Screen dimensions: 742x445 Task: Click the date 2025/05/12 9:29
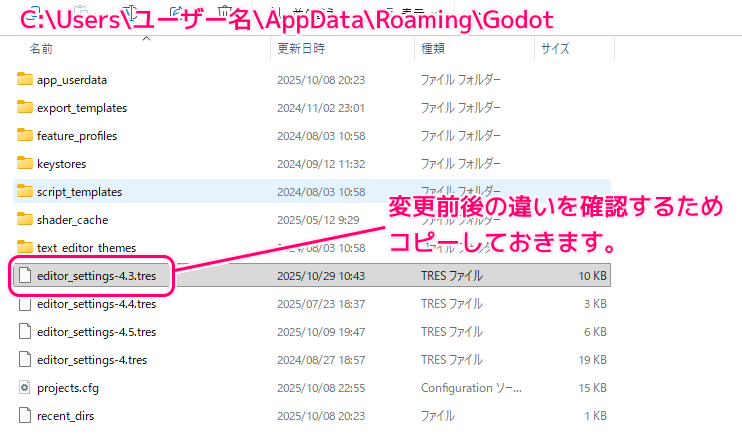[x=318, y=220]
